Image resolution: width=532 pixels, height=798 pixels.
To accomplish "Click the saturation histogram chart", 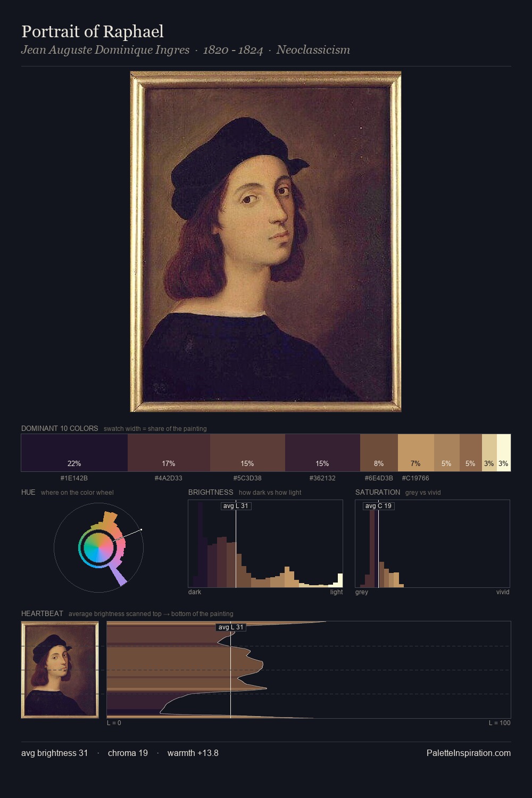I will pyautogui.click(x=433, y=544).
